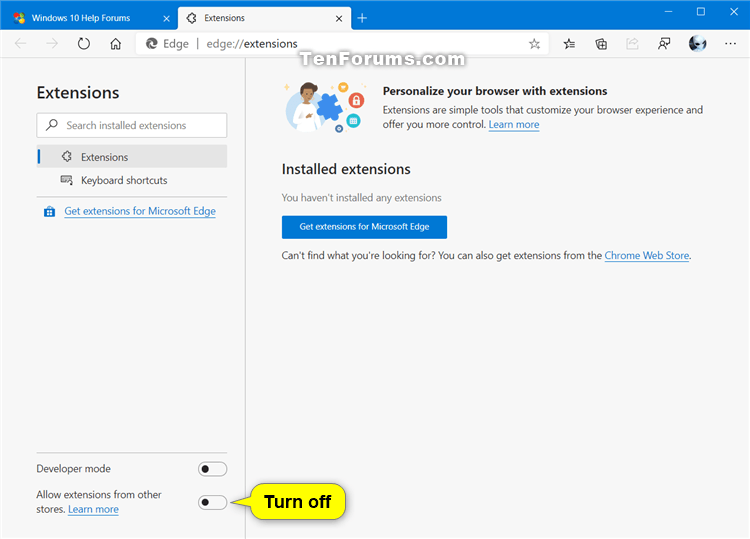Viewport: 750px width, 539px height.
Task: Click the browser Forward arrow
Action: click(52, 44)
